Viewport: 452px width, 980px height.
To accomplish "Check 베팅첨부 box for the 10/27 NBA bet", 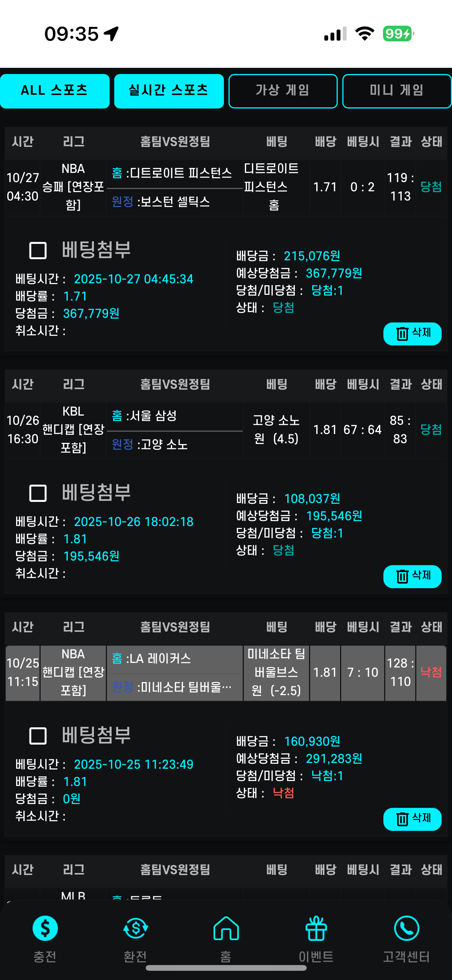I will [x=38, y=251].
